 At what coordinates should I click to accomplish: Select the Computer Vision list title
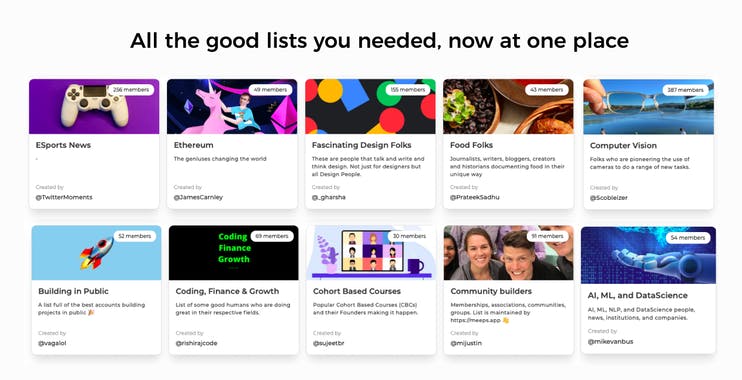(623, 145)
